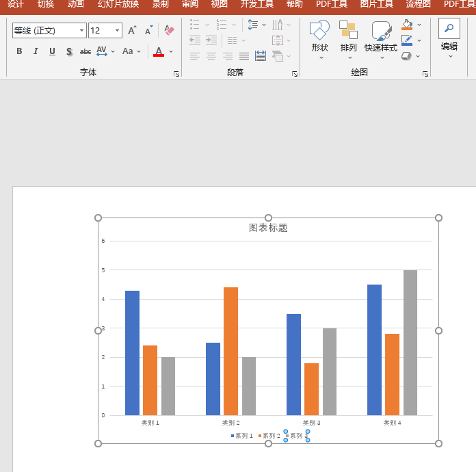Apply the red font color swatch
Screen dimensions: 476x472
tap(159, 51)
